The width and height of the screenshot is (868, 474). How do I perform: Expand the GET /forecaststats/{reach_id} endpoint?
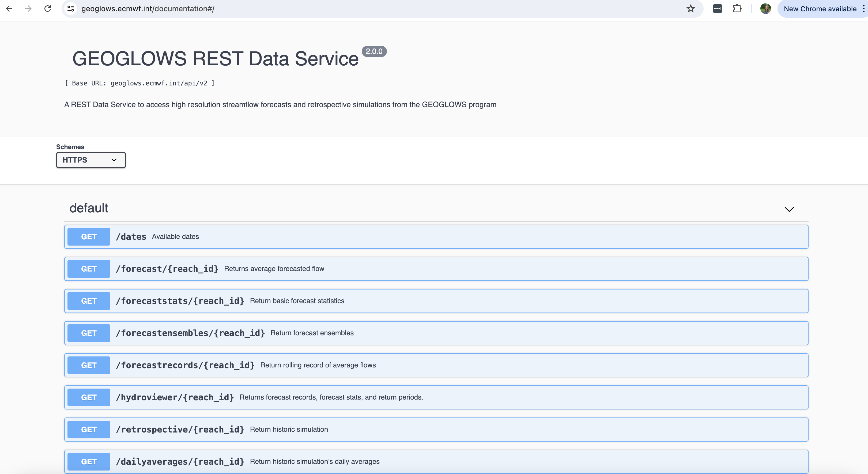coord(436,301)
